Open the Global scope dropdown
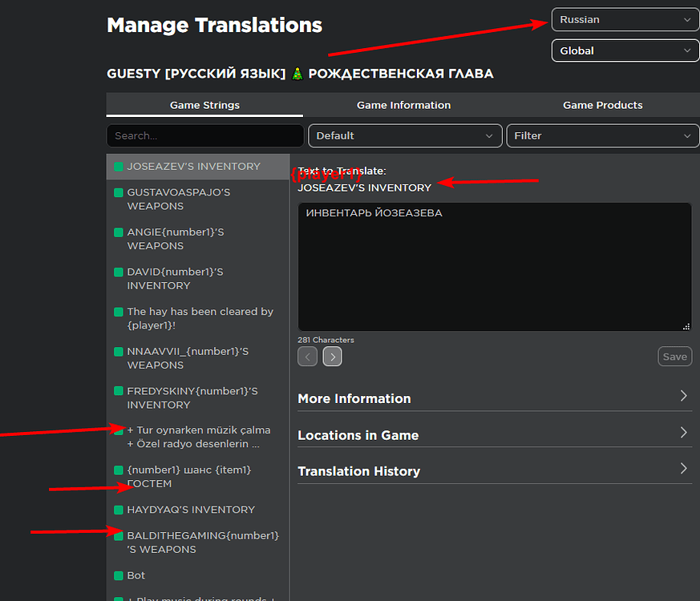The height and width of the screenshot is (601, 700). (625, 50)
